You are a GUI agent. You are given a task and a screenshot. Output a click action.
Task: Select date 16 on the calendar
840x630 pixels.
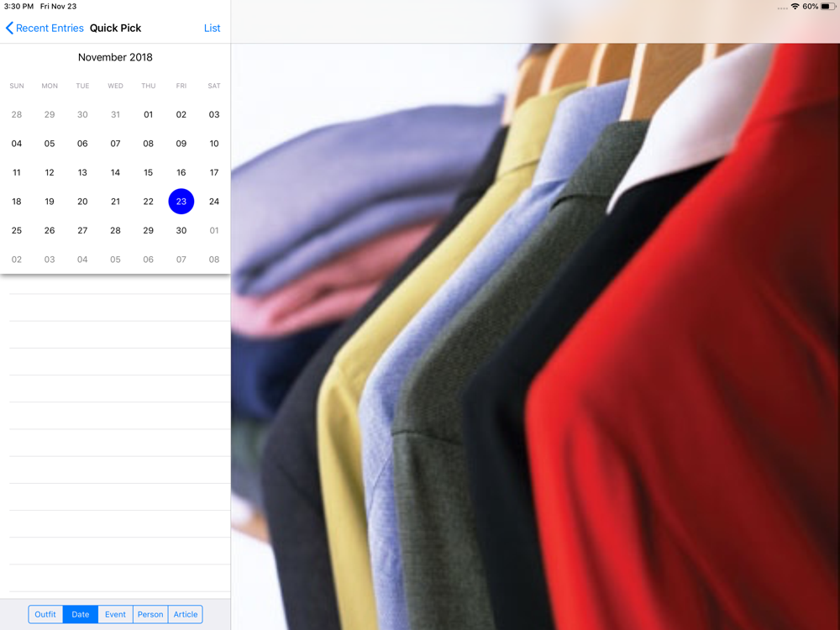tap(181, 172)
